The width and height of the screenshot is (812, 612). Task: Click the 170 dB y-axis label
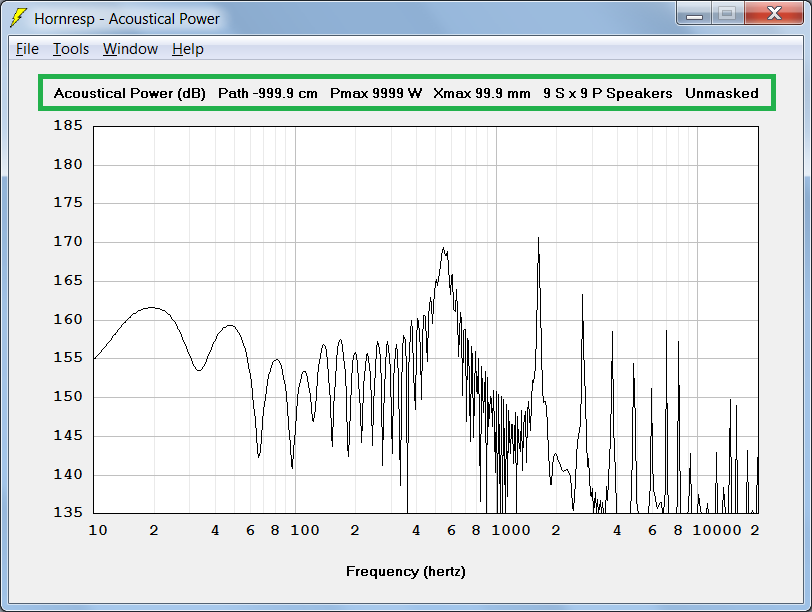click(68, 241)
